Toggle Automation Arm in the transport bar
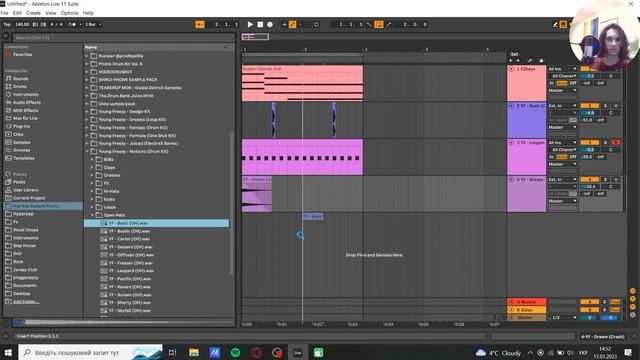The image size is (640, 360). click(x=292, y=24)
